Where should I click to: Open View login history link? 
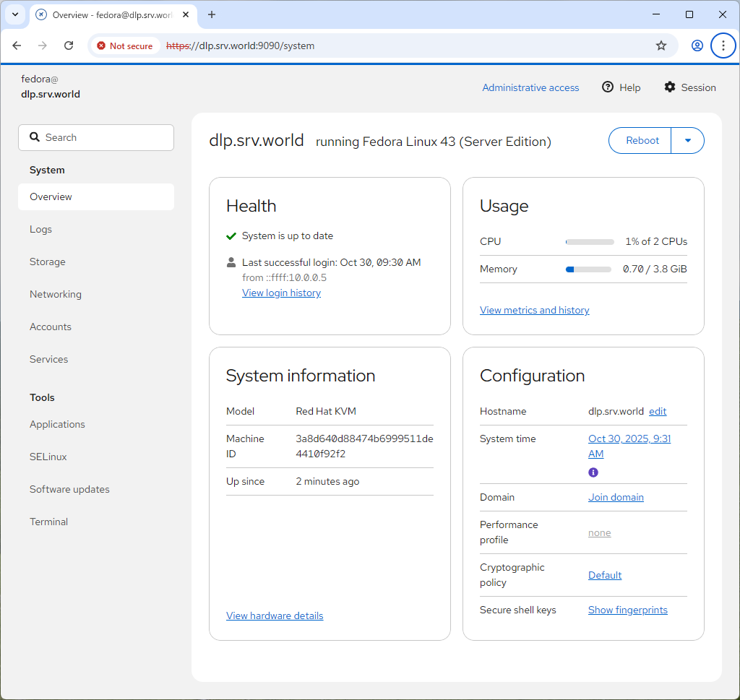281,293
